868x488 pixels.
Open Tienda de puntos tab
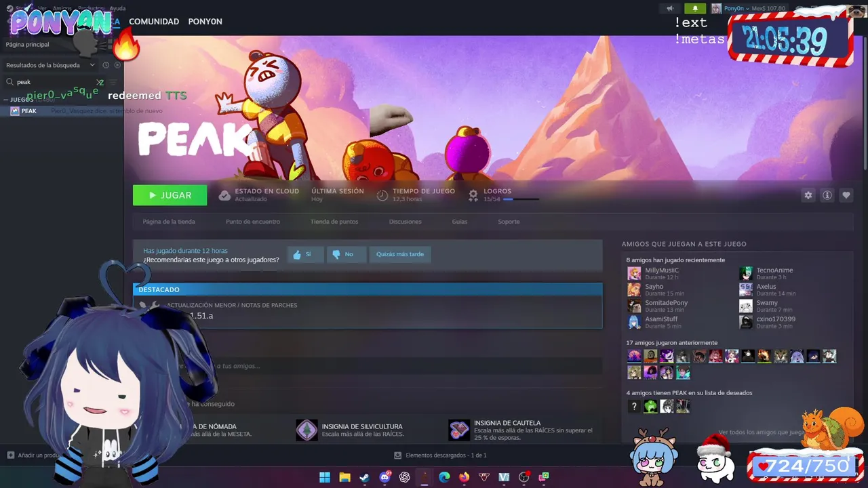(x=334, y=222)
